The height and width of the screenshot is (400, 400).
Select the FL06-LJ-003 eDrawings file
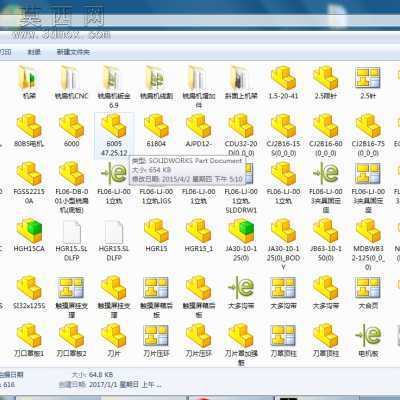click(x=326, y=187)
